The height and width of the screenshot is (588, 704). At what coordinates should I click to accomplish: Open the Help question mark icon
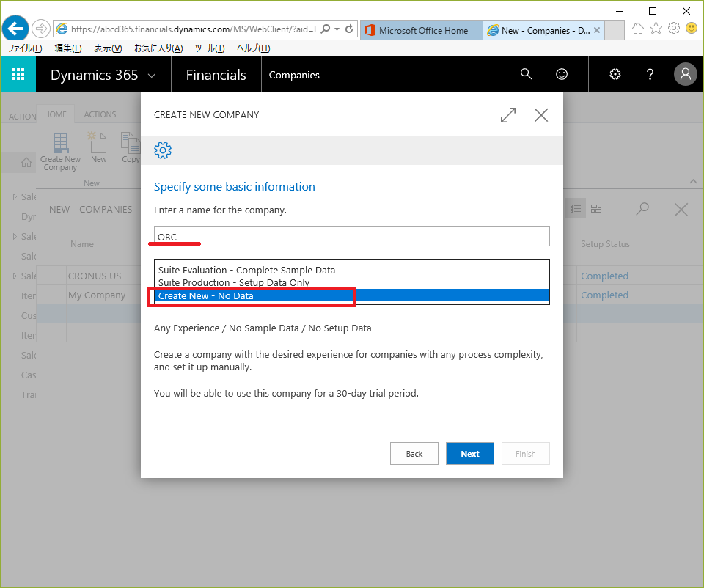[x=650, y=74]
